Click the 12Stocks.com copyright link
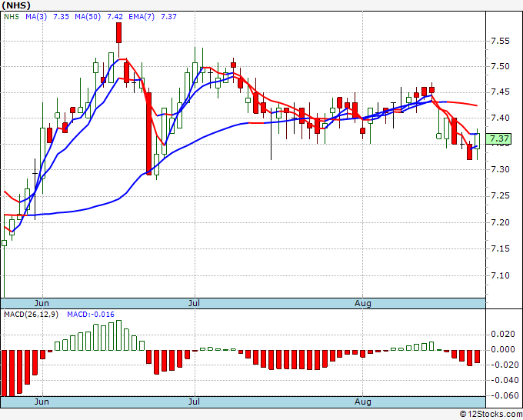 [491, 414]
